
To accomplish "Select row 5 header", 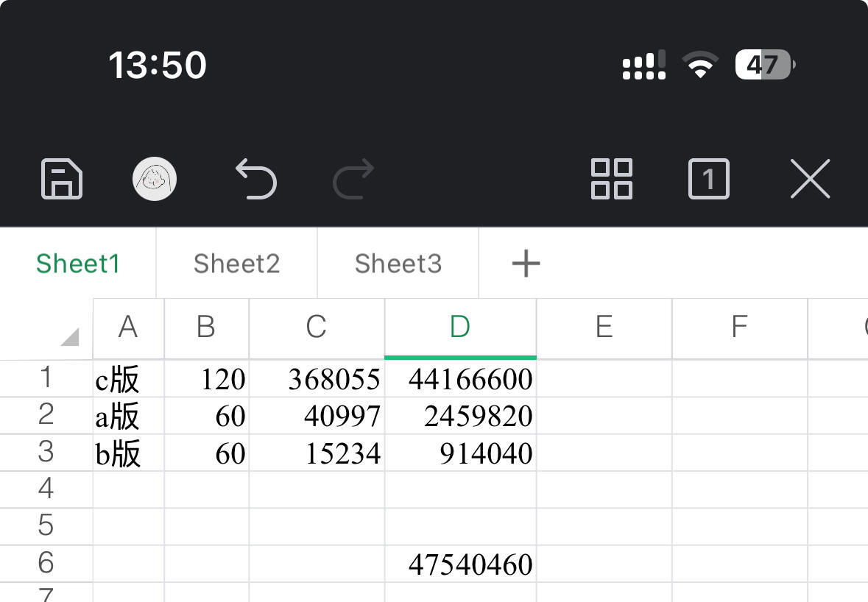I will point(46,527).
